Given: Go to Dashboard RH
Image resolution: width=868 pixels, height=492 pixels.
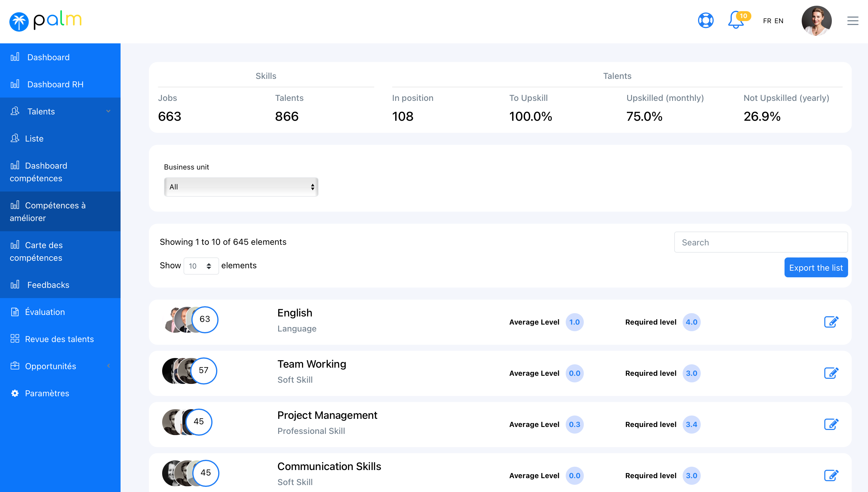Looking at the screenshot, I should pos(55,85).
